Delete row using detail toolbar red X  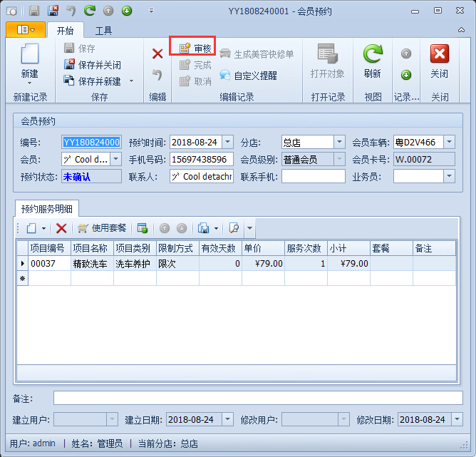61,228
